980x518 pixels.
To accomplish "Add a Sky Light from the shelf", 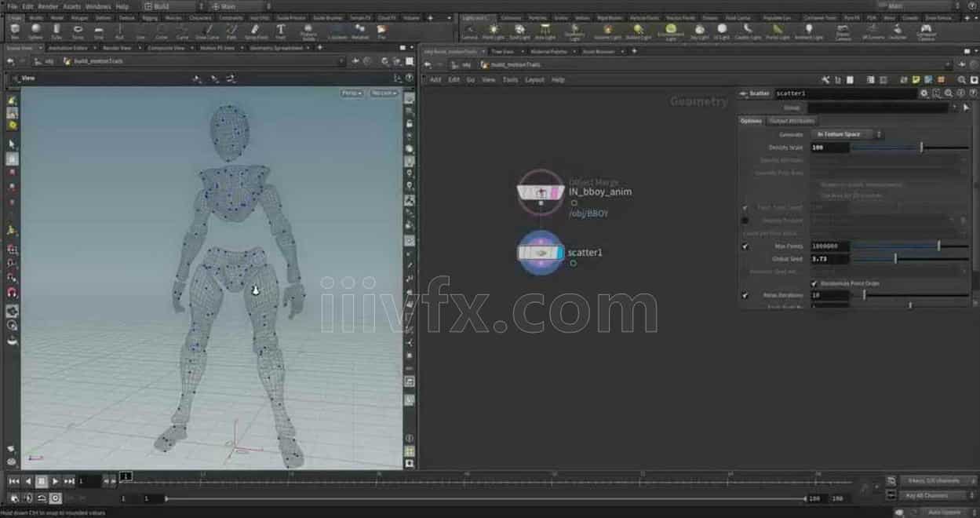I will pyautogui.click(x=699, y=31).
